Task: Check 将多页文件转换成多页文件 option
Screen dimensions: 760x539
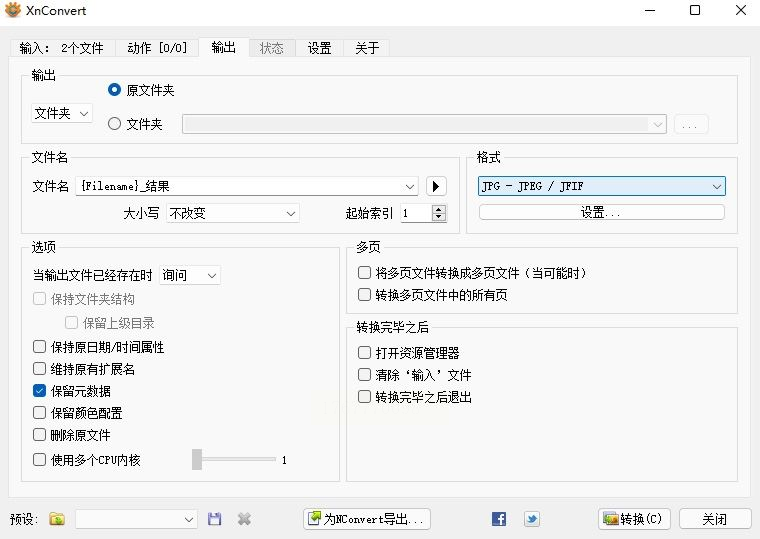Action: coord(364,272)
